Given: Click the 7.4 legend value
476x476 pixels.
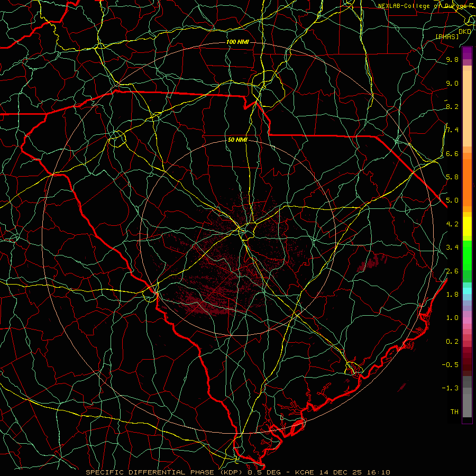Looking at the screenshot, I should pyautogui.click(x=452, y=130).
